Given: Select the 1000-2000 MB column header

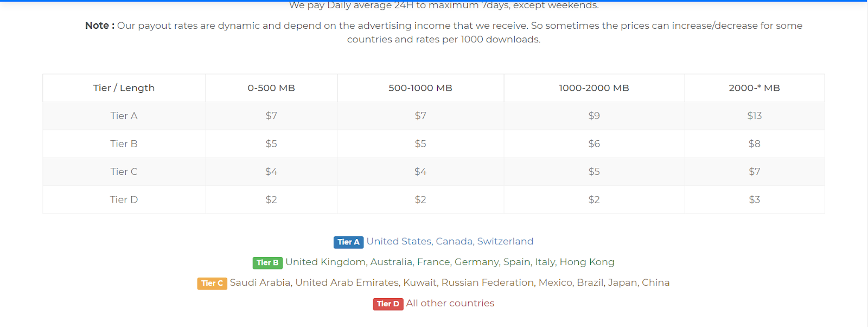Looking at the screenshot, I should (594, 88).
